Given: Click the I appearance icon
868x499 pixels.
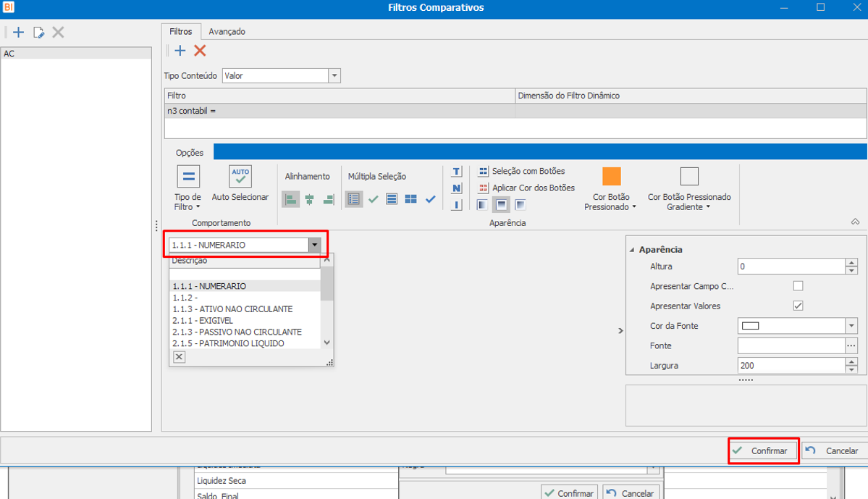Looking at the screenshot, I should [x=457, y=205].
